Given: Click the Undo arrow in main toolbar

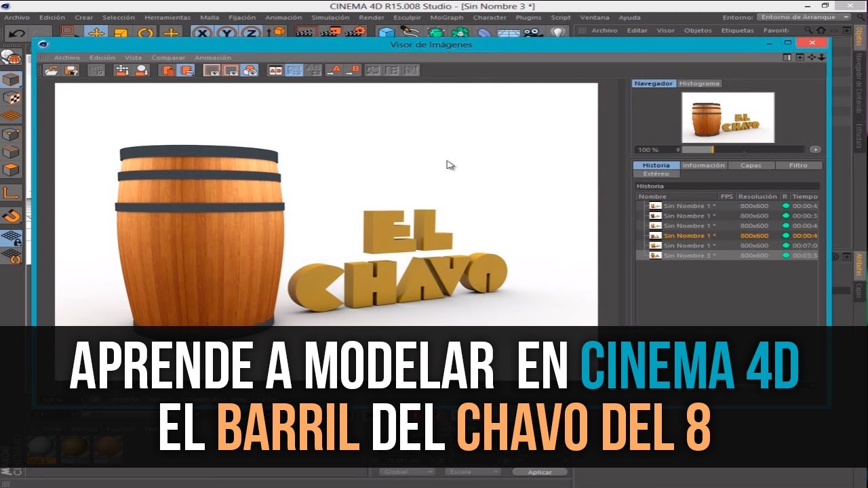Looking at the screenshot, I should click(x=18, y=32).
